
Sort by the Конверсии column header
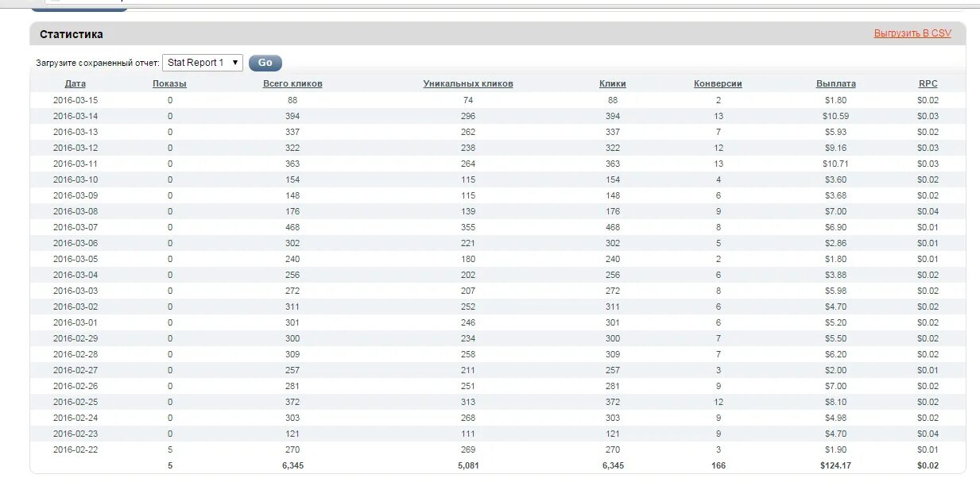click(718, 83)
